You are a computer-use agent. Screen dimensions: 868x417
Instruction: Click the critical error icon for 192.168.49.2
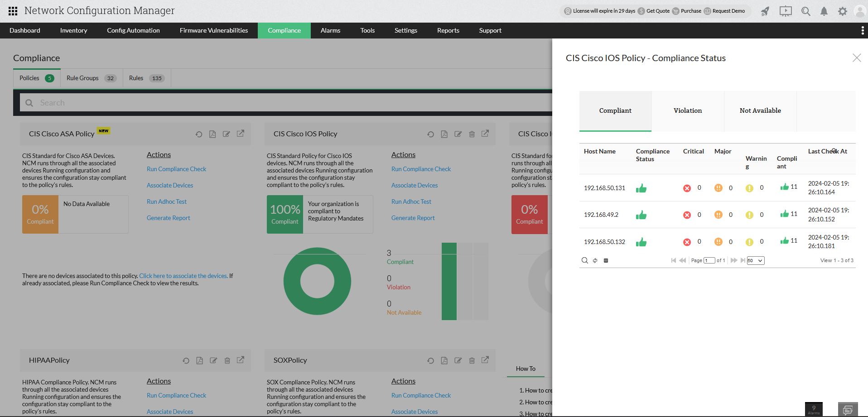coord(687,215)
